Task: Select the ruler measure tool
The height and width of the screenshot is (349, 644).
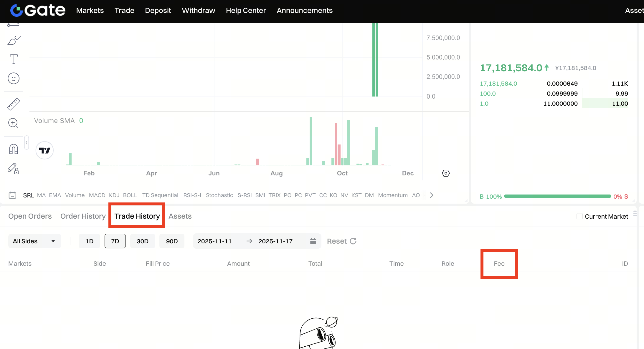Action: pos(14,104)
